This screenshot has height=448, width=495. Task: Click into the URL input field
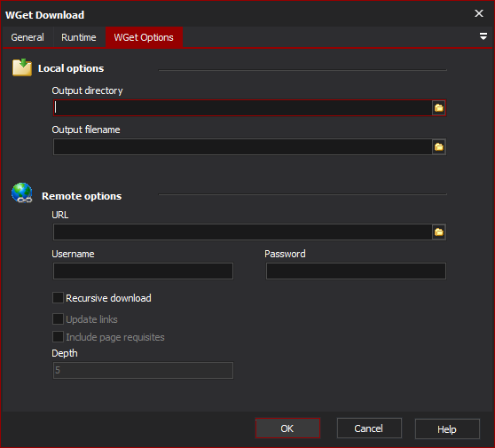242,232
